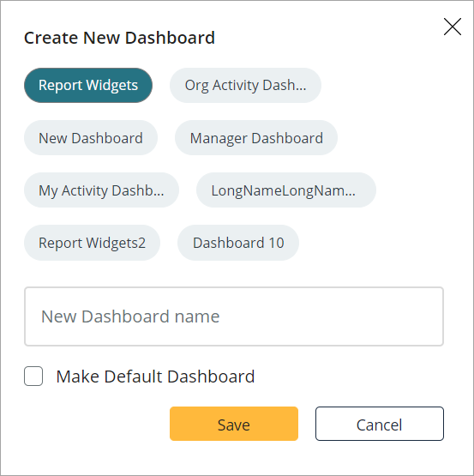
Task: Click the highlighted teal Report Widgets pill
Action: [x=88, y=85]
